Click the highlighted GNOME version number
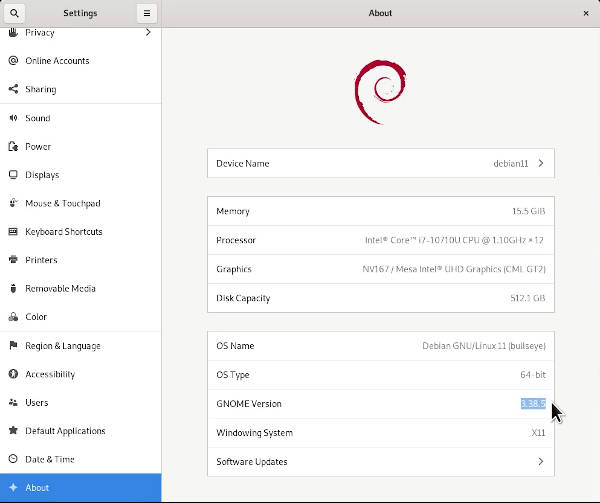600x503 pixels. point(533,404)
